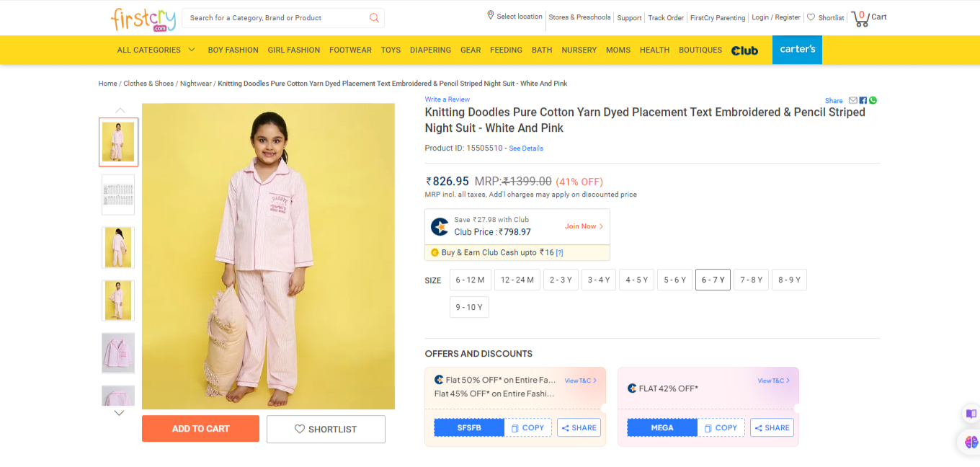Share product via email icon
Screen dimensions: 980x467
click(x=853, y=100)
